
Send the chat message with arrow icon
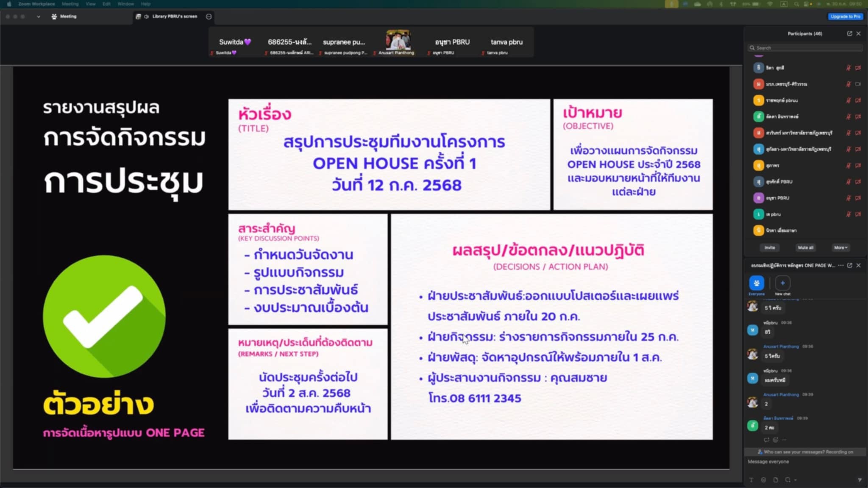point(860,480)
